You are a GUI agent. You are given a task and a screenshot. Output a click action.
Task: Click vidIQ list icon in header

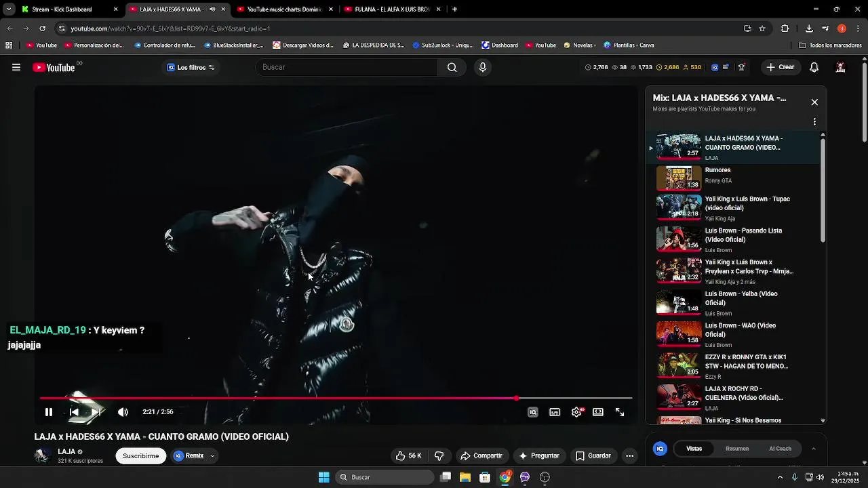[726, 67]
